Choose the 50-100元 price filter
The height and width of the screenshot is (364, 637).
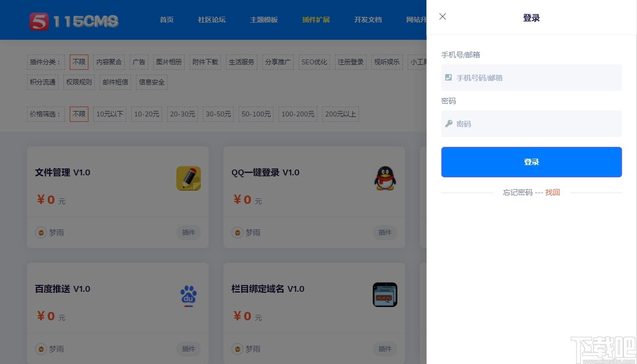[256, 114]
